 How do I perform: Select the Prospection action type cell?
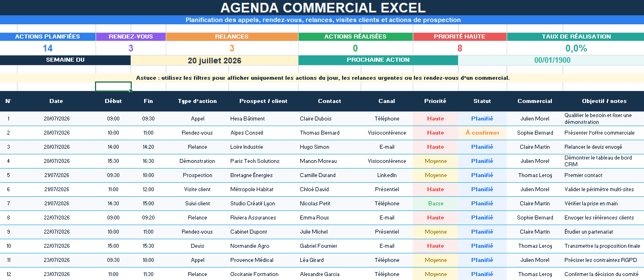coord(197,175)
